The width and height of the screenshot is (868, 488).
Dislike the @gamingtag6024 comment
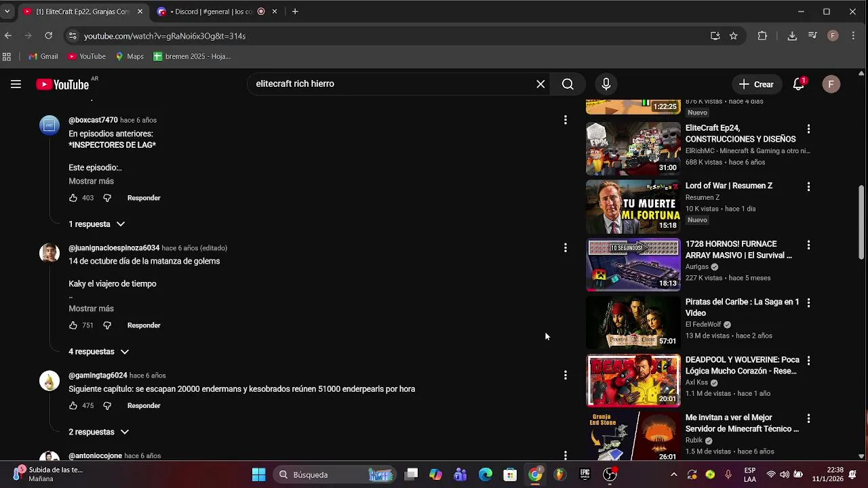(107, 405)
